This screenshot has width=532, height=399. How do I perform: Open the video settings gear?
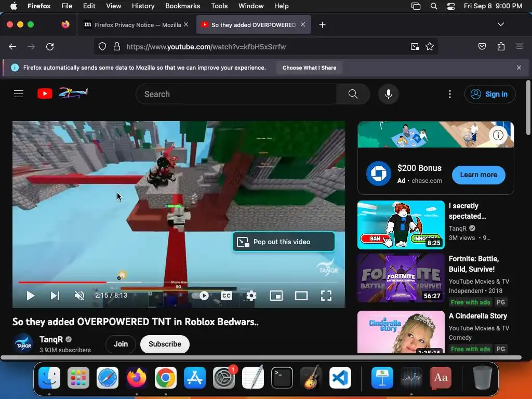pyautogui.click(x=251, y=296)
